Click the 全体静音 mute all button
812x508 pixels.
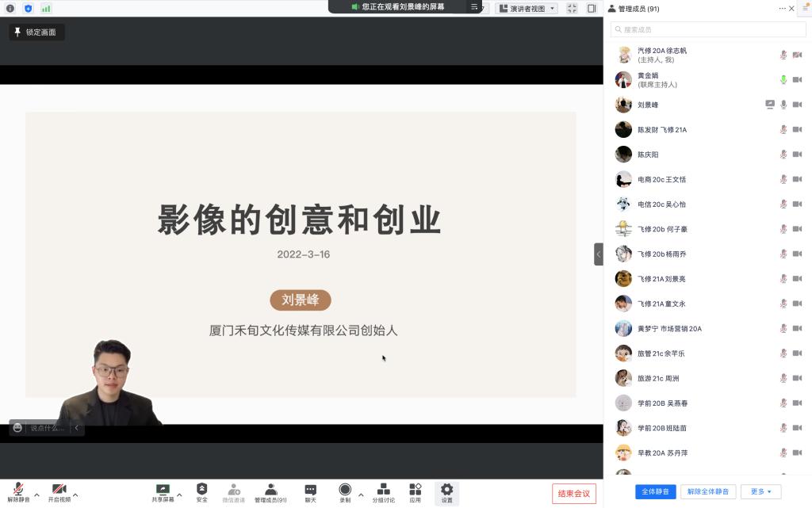[x=655, y=491]
